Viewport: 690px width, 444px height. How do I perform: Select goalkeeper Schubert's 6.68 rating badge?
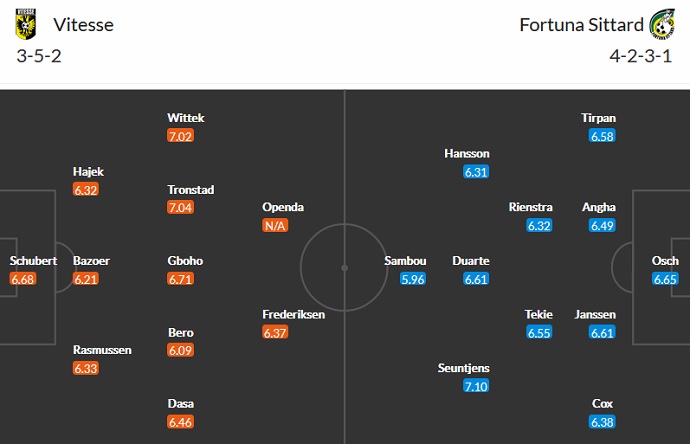pos(23,279)
